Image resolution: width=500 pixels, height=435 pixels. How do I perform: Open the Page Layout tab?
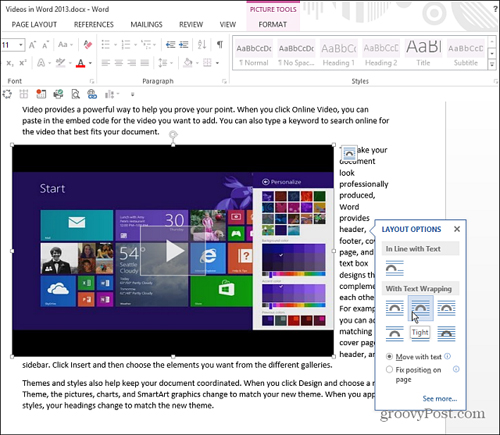click(x=34, y=24)
